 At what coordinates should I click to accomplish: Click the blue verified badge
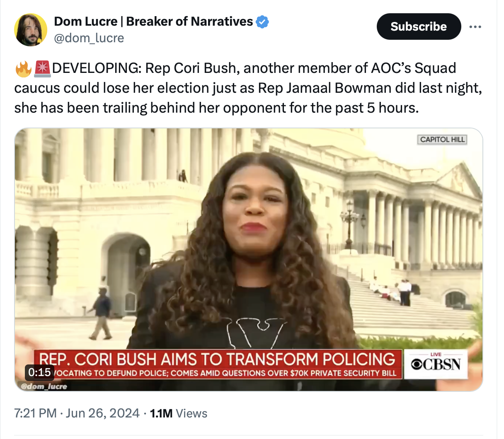(262, 22)
